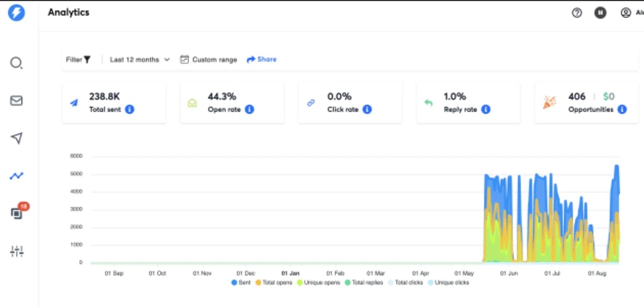Click the 01 Jan axis label
644x307 pixels.
pos(290,273)
